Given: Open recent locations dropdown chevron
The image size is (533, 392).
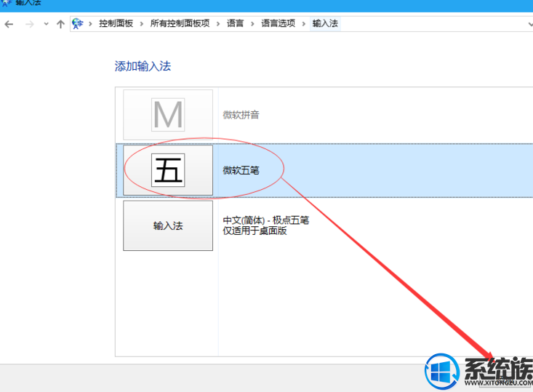Looking at the screenshot, I should (47, 24).
